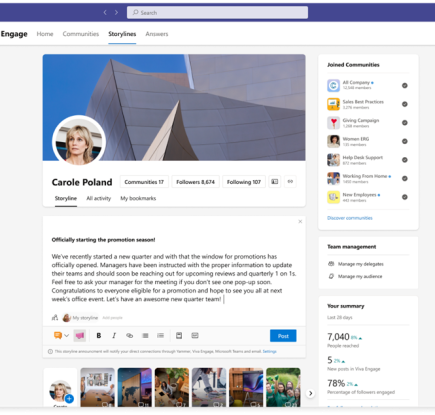Toggle bold formatting
This screenshot has width=435, height=415.
tap(99, 336)
